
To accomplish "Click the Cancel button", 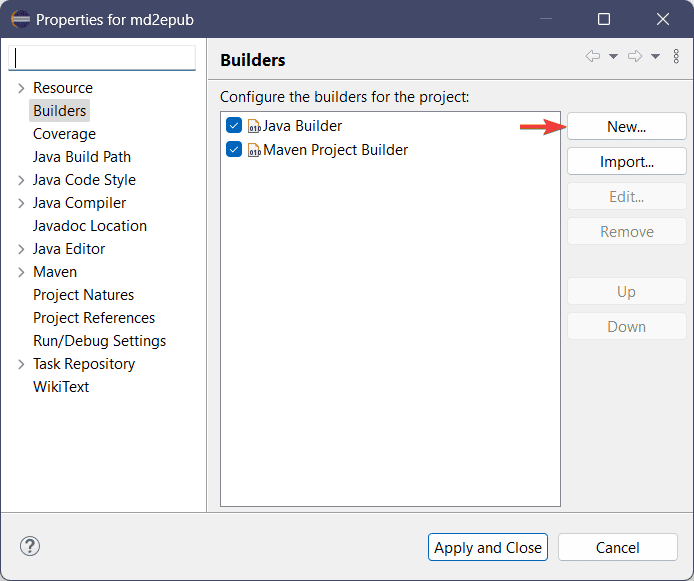I will click(x=618, y=547).
